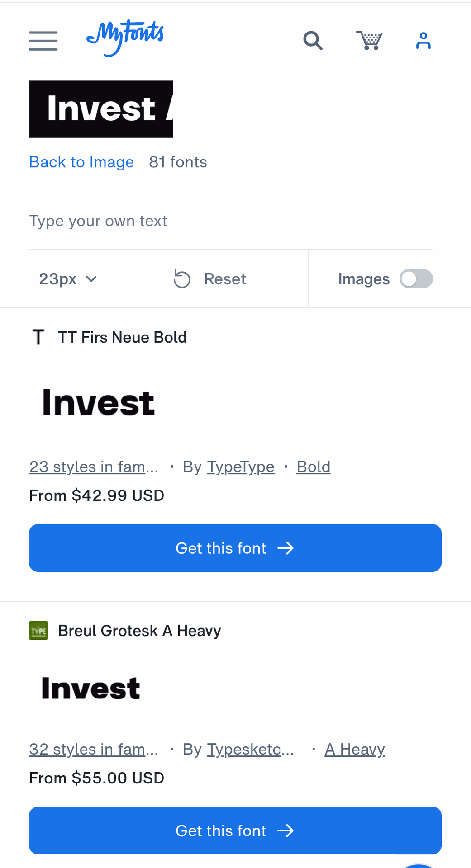The image size is (471, 868).
Task: Open 23 styles in family link
Action: [x=94, y=467]
